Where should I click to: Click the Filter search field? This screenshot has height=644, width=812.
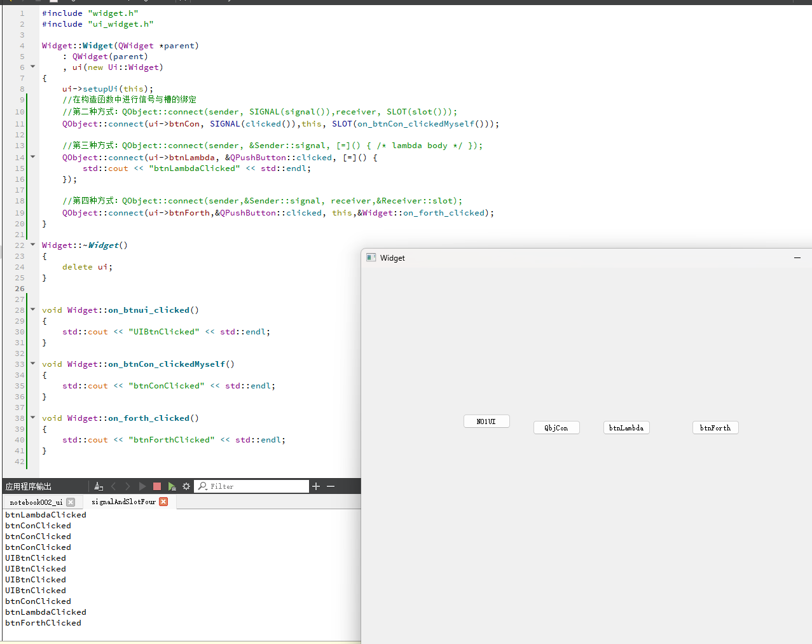click(251, 486)
